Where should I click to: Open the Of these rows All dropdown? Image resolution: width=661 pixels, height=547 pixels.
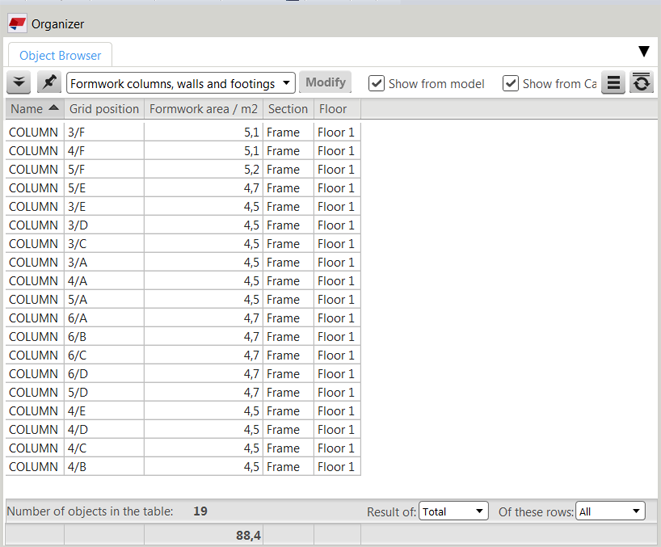(x=610, y=511)
